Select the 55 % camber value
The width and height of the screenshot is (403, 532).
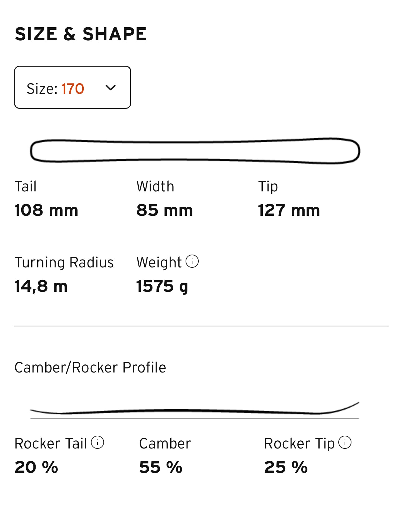161,467
